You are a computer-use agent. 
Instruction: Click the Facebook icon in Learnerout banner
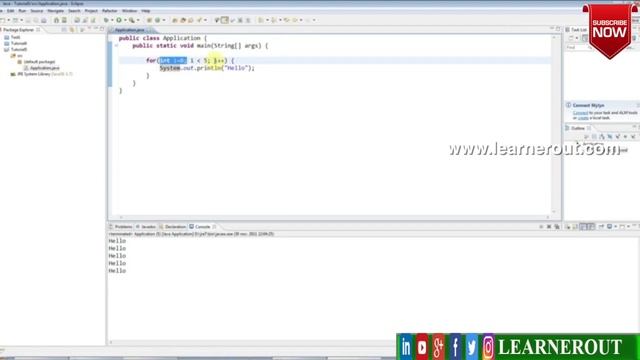(x=455, y=347)
